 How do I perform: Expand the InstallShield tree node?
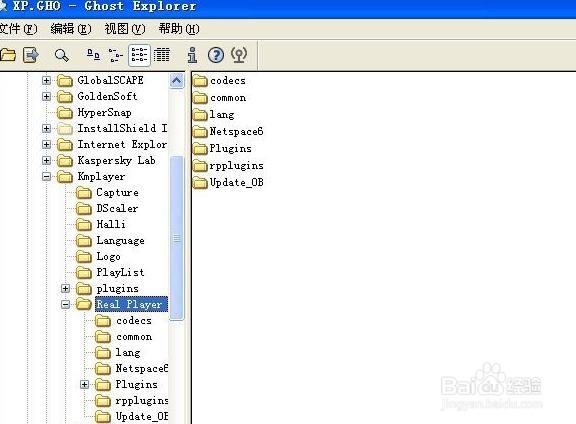pos(46,128)
